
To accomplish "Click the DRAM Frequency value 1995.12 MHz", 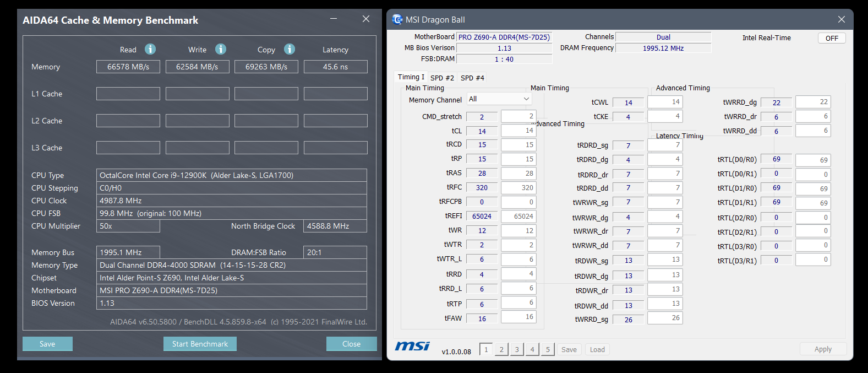I will 663,48.
